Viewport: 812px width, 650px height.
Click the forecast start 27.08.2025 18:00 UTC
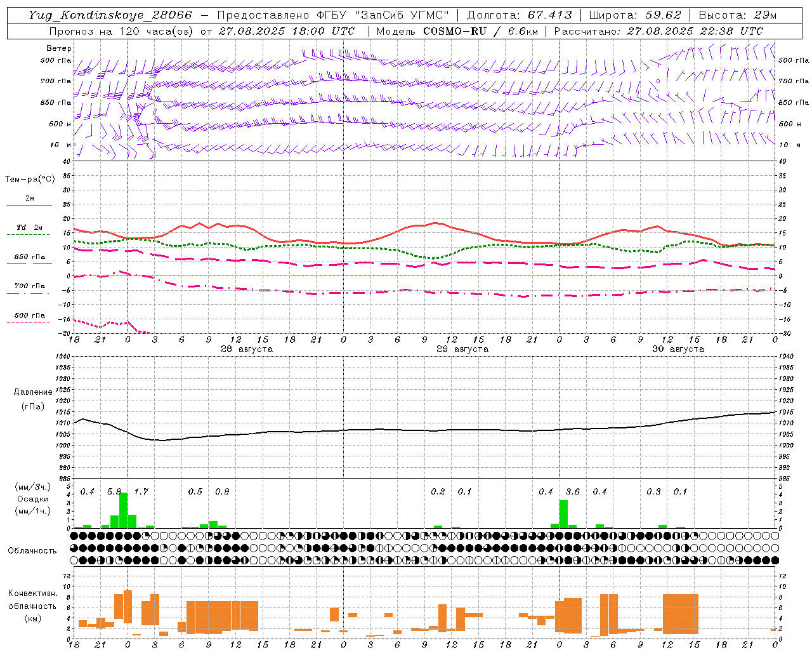(x=287, y=31)
